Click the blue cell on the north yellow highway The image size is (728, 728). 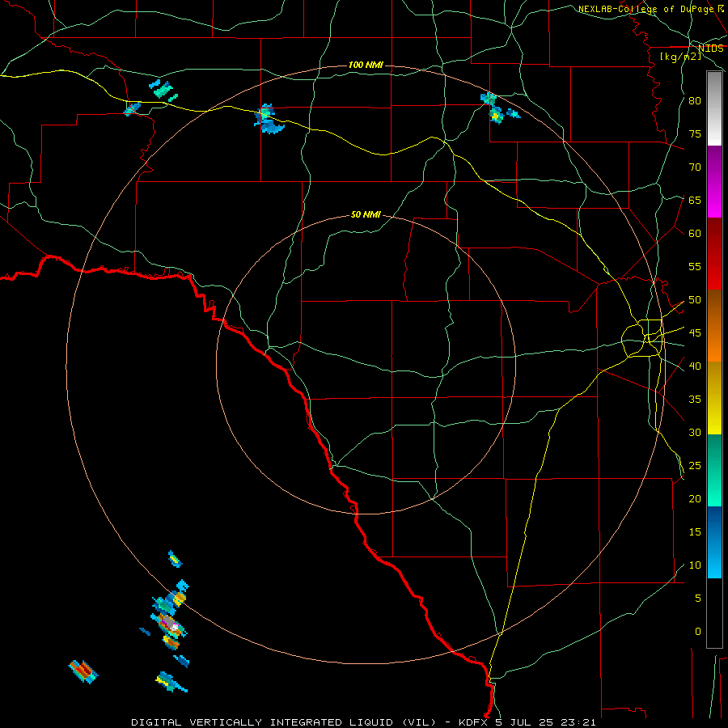(x=268, y=120)
